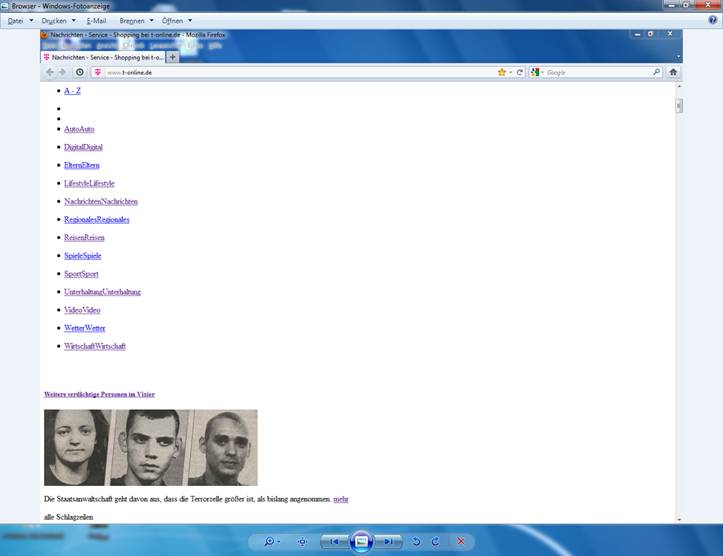Open the Digital link
Viewport: 723px width, 556px height.
click(83, 147)
